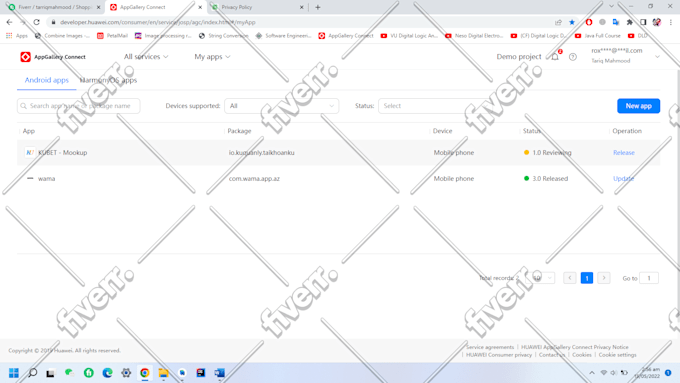
Task: Open Cookie settings footer link
Action: click(x=618, y=355)
